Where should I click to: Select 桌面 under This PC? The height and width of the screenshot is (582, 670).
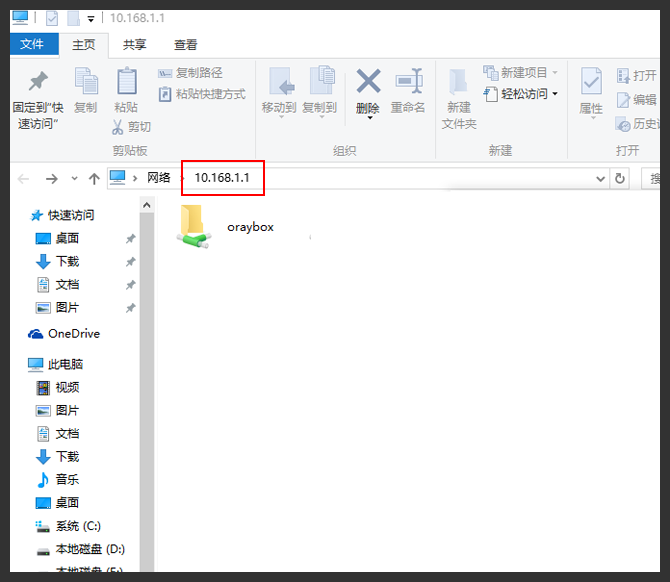pyautogui.click(x=57, y=503)
